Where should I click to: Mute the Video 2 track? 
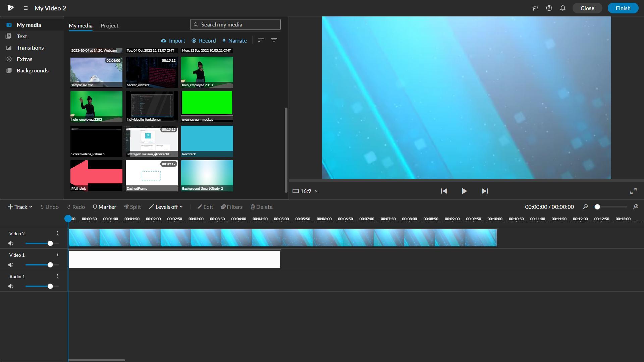[x=11, y=243]
